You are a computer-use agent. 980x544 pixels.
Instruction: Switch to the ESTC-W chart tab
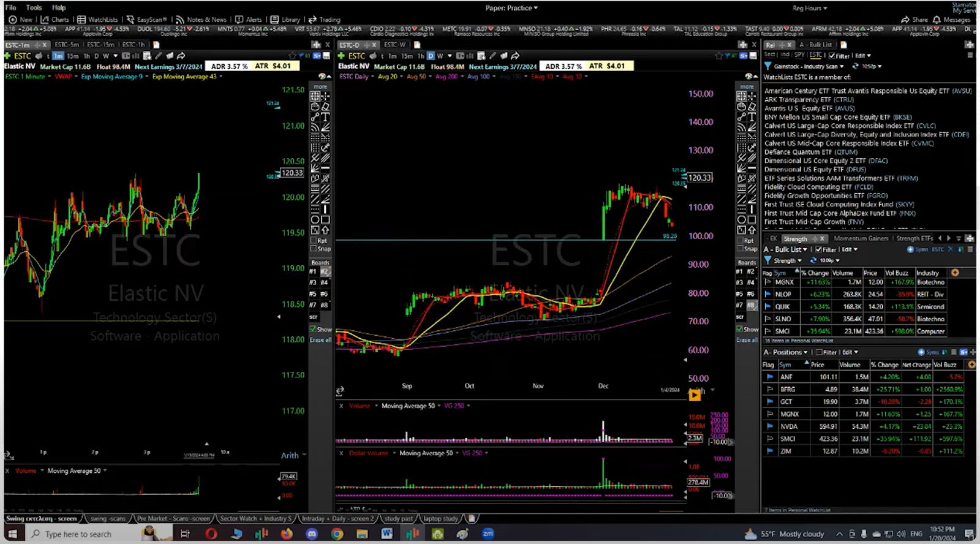(x=394, y=45)
